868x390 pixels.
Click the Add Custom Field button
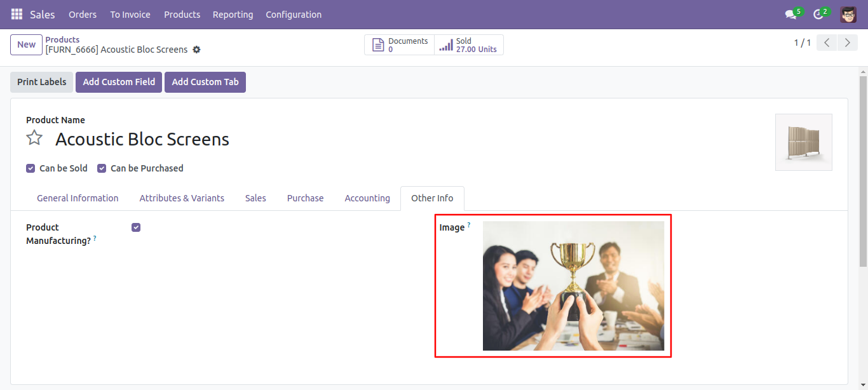tap(119, 82)
